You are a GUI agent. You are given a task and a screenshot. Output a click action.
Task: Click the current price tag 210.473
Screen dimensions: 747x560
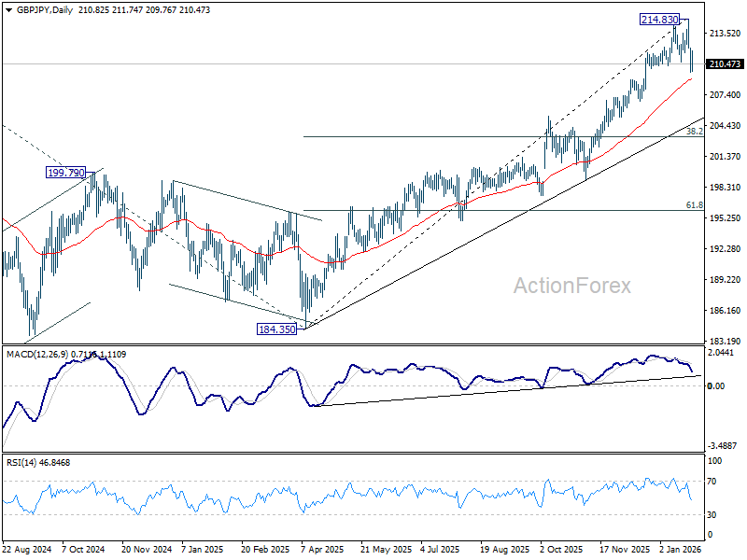(x=726, y=64)
